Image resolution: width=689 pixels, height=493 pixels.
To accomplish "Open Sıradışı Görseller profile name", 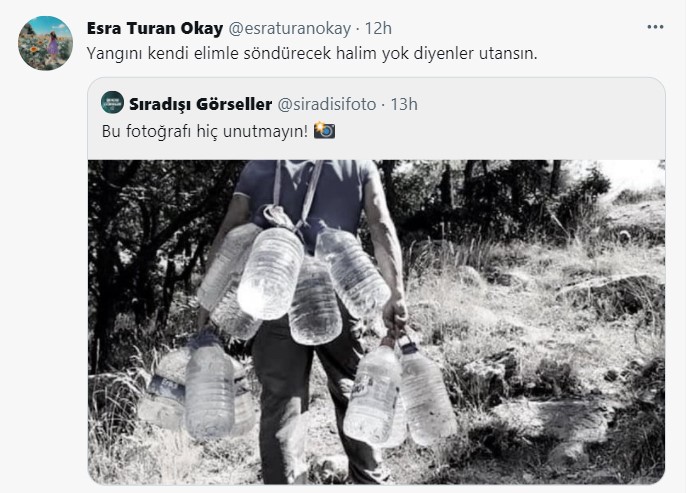I will [200, 104].
